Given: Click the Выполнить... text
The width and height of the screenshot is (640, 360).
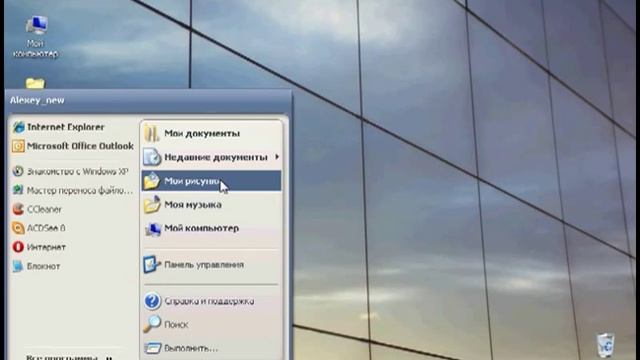Looking at the screenshot, I should point(191,348).
